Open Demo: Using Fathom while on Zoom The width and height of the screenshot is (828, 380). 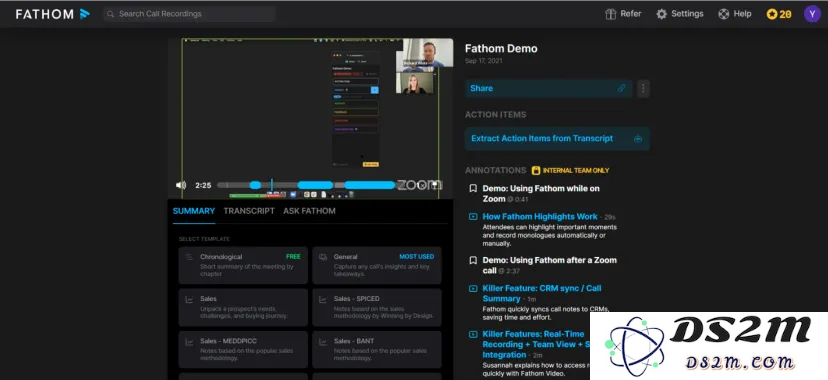541,194
